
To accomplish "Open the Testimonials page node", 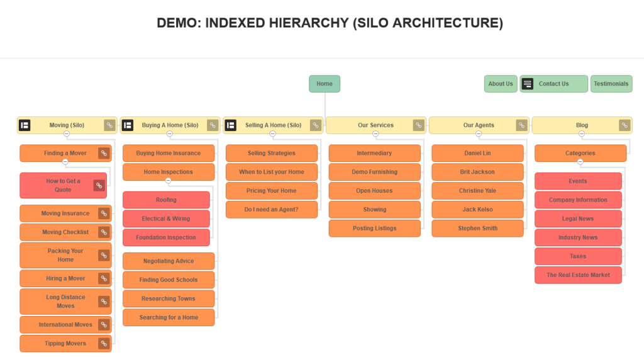I will [x=611, y=84].
